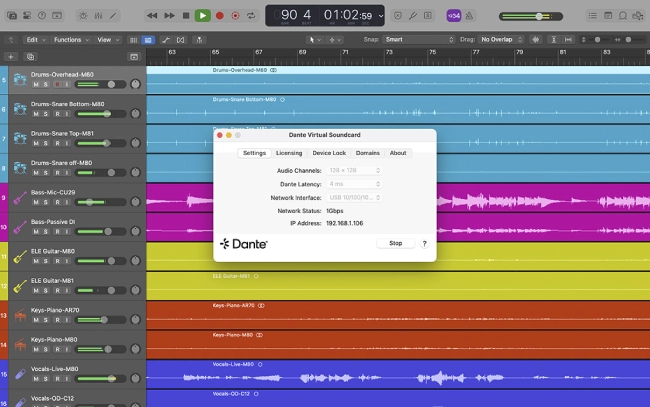Click the microphone icon on Vocals-Live-M80 track

[19, 375]
